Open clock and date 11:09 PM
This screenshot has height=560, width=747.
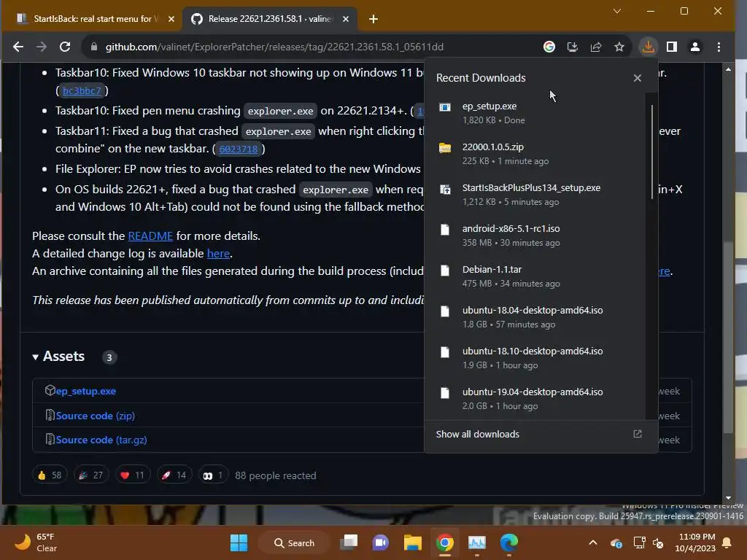click(695, 542)
